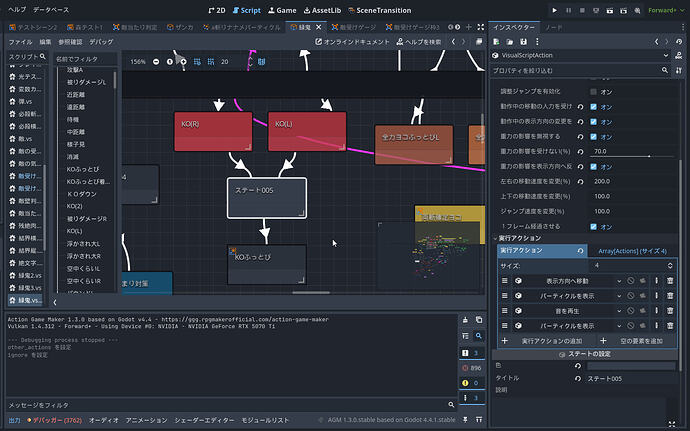The image size is (690, 431).
Task: Toggle the distraction-free mode expand icon
Action: coord(481,27)
